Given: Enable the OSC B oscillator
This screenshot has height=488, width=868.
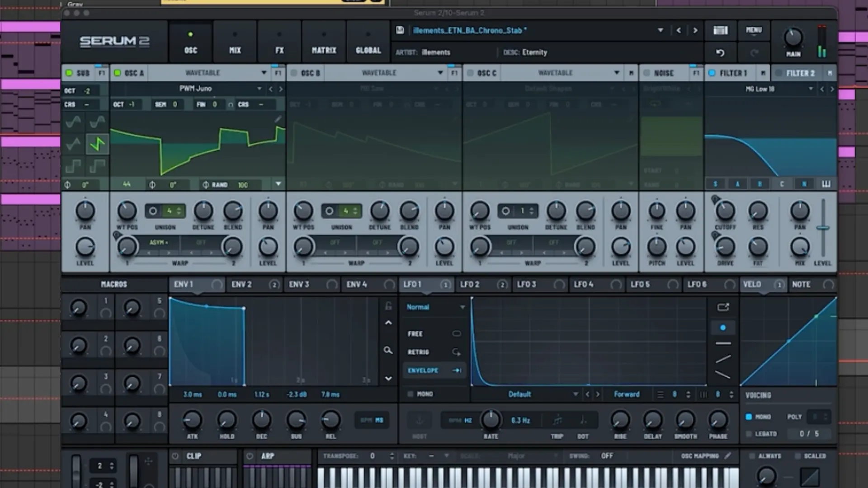Looking at the screenshot, I should [293, 73].
